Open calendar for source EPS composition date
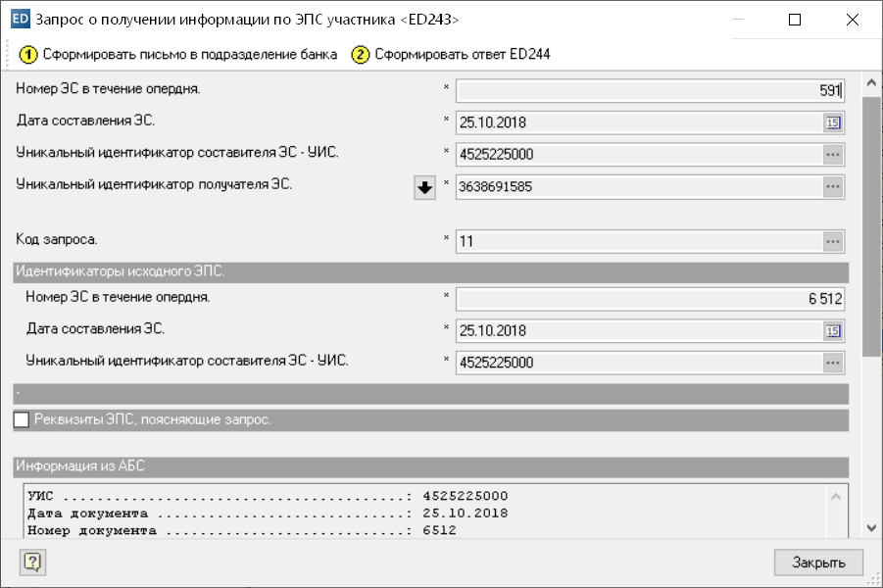This screenshot has height=588, width=883. (833, 331)
